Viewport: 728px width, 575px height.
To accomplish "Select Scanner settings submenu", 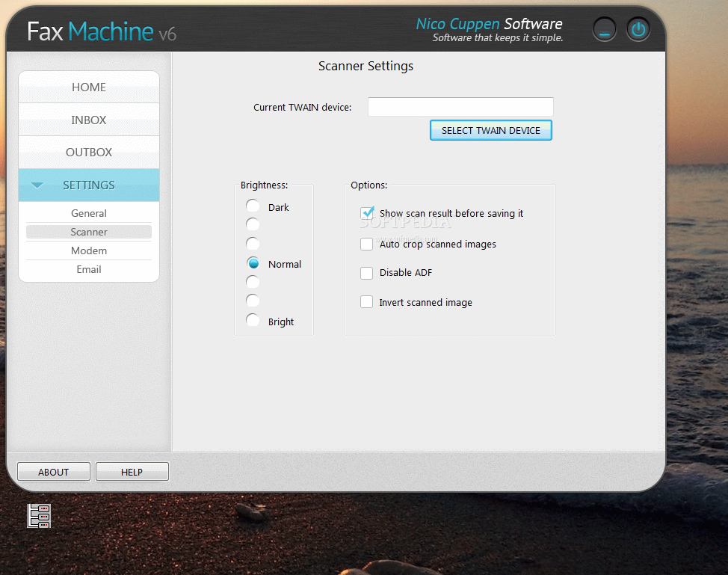I will point(89,232).
